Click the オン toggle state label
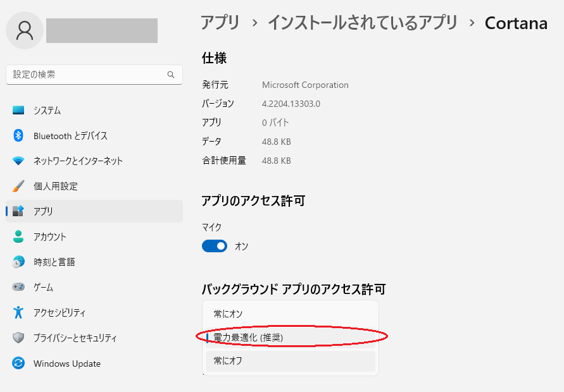 [241, 247]
